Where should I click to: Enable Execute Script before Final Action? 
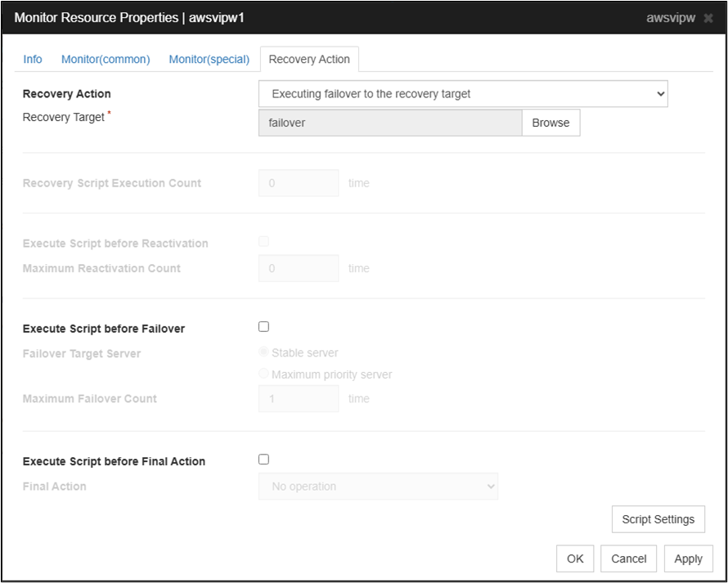point(263,460)
